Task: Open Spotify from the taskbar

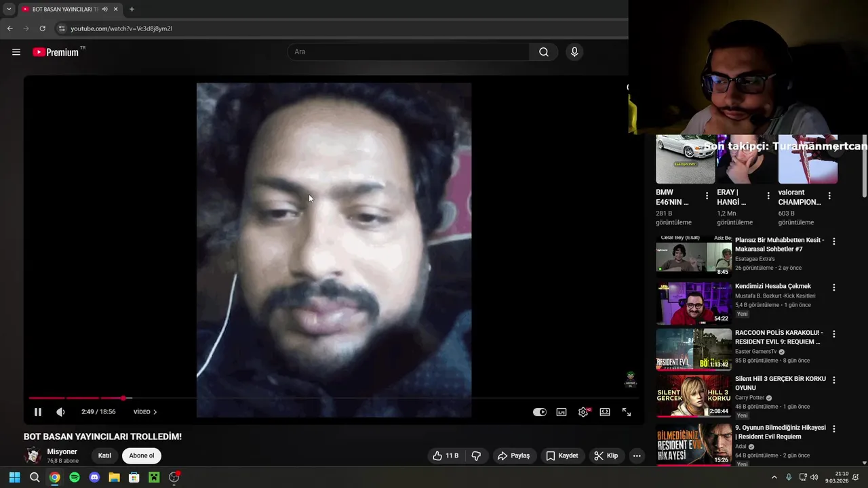Action: tap(75, 477)
